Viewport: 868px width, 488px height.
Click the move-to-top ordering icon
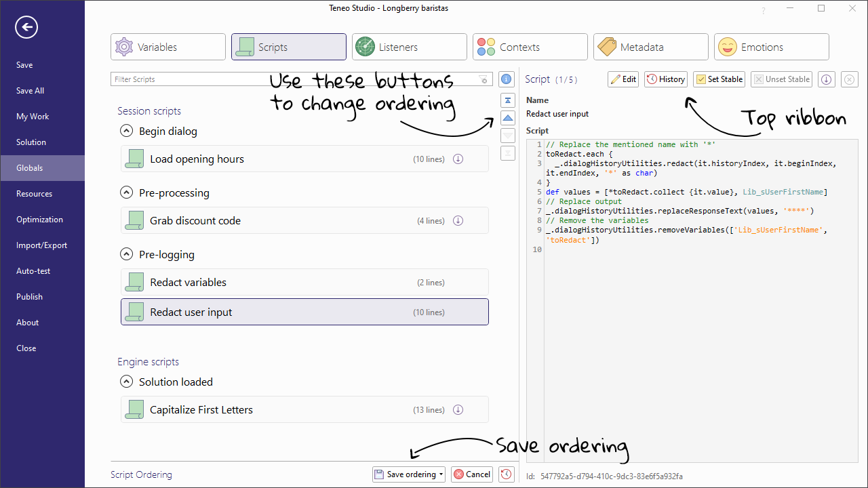(x=507, y=100)
